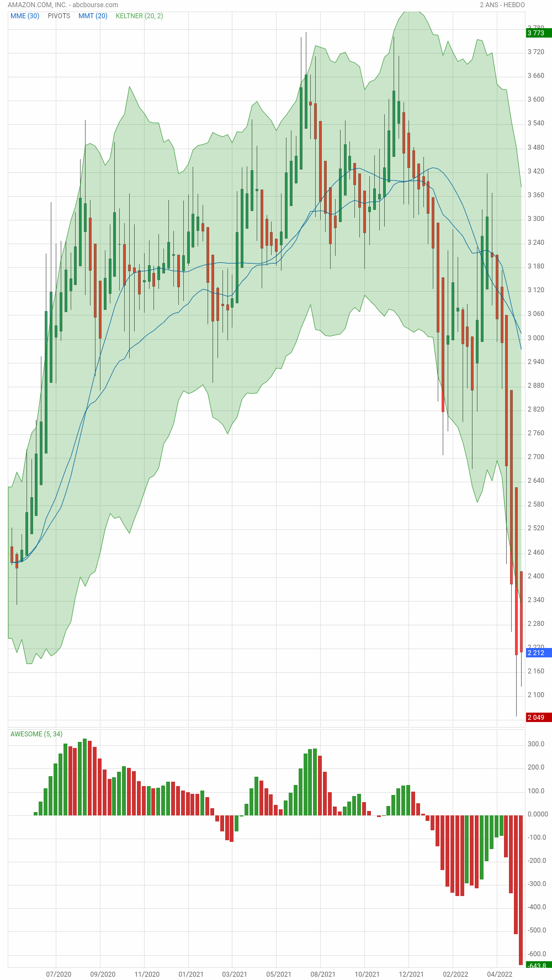
Task: Click the 12/2021 date axis label
Action: 411,974
